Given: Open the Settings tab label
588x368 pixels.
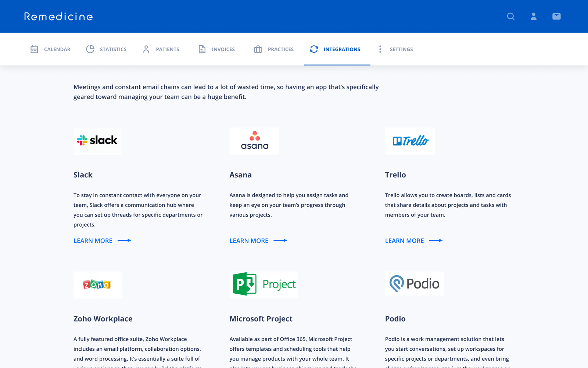Looking at the screenshot, I should click(x=401, y=49).
